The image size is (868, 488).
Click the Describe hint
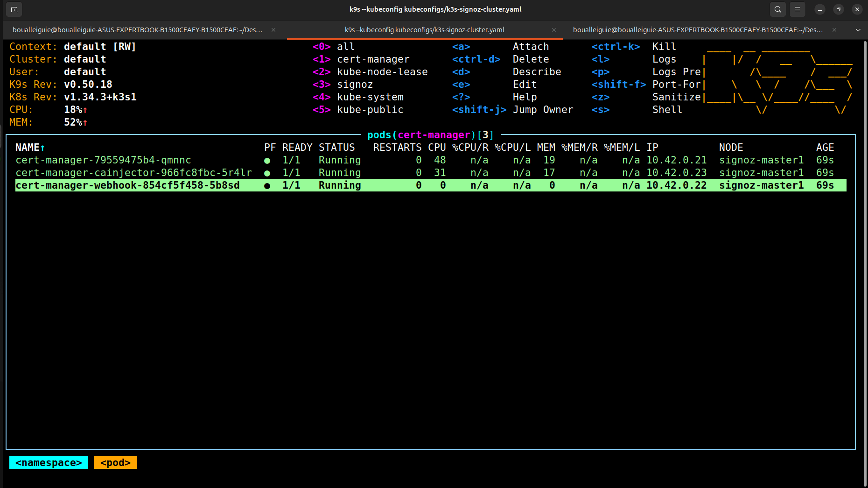[x=537, y=72]
